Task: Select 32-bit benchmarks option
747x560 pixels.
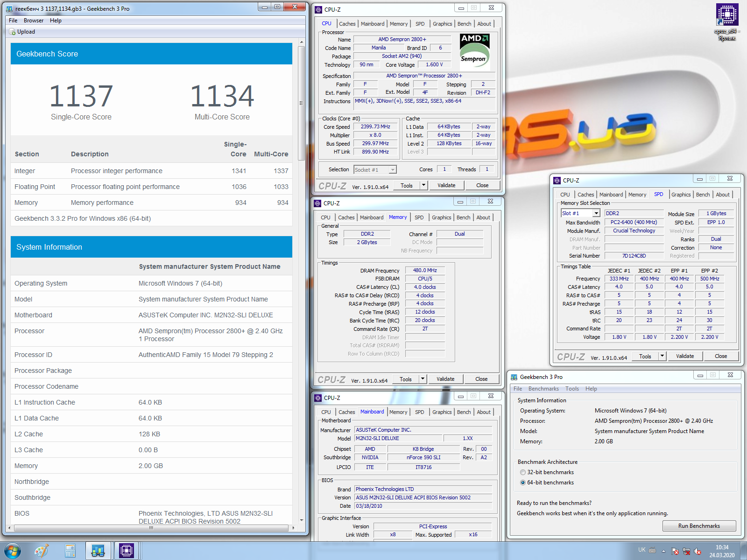Action: coord(523,472)
